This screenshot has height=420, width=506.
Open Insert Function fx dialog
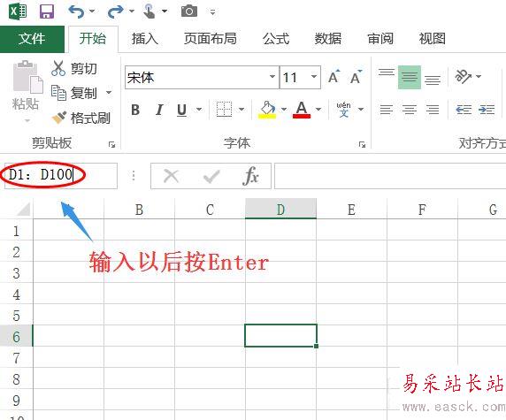250,176
